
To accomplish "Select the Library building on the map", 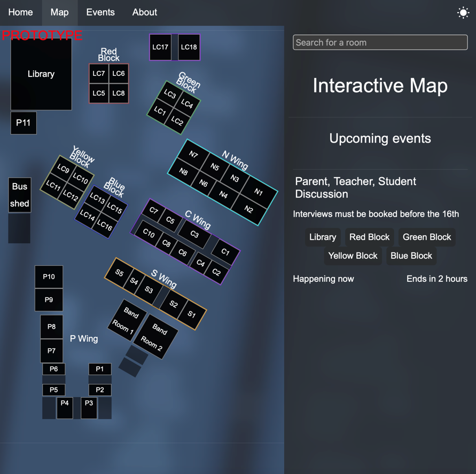I will coord(41,74).
